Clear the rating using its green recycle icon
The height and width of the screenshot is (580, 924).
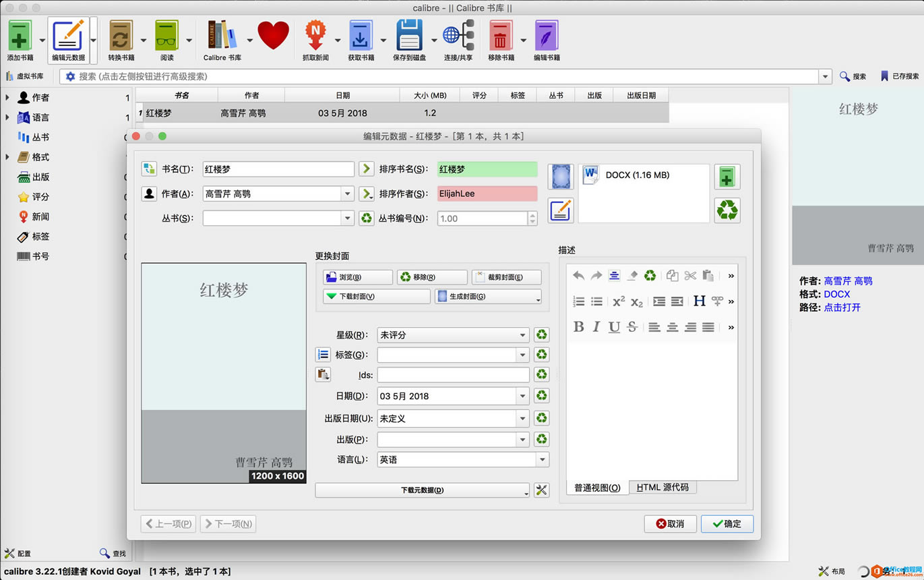pyautogui.click(x=541, y=335)
